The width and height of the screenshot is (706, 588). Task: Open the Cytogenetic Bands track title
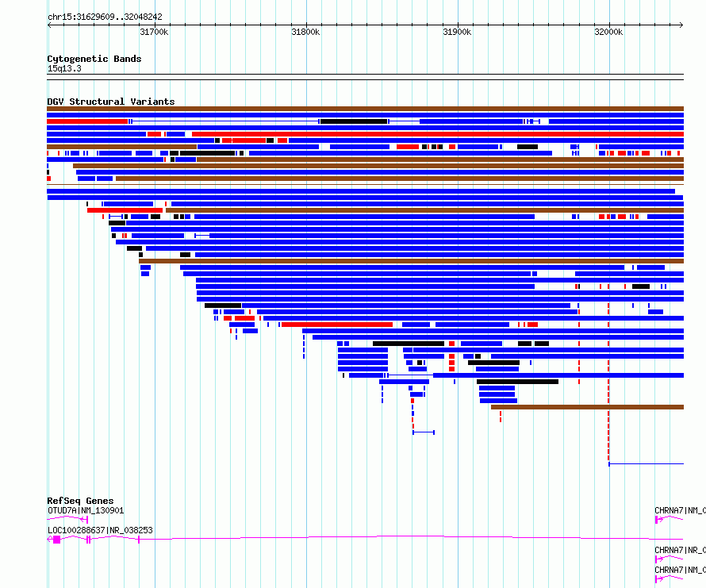(94, 59)
